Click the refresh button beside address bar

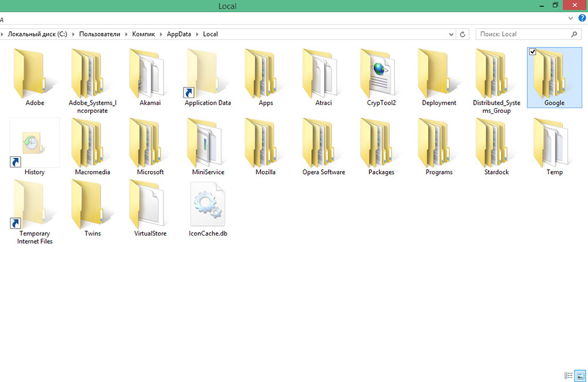(x=462, y=34)
